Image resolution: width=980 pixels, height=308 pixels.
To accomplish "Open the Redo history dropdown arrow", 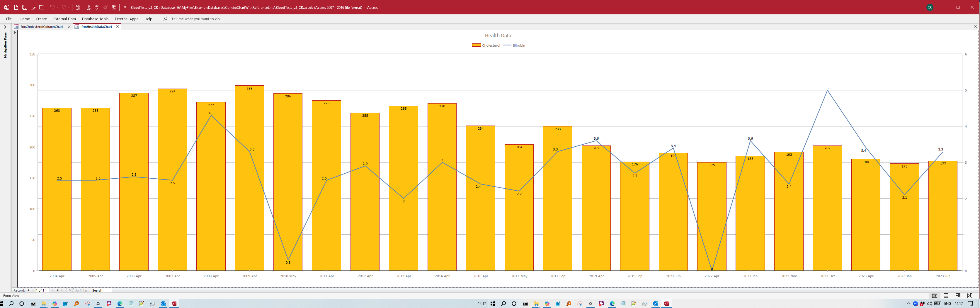I will click(69, 7).
